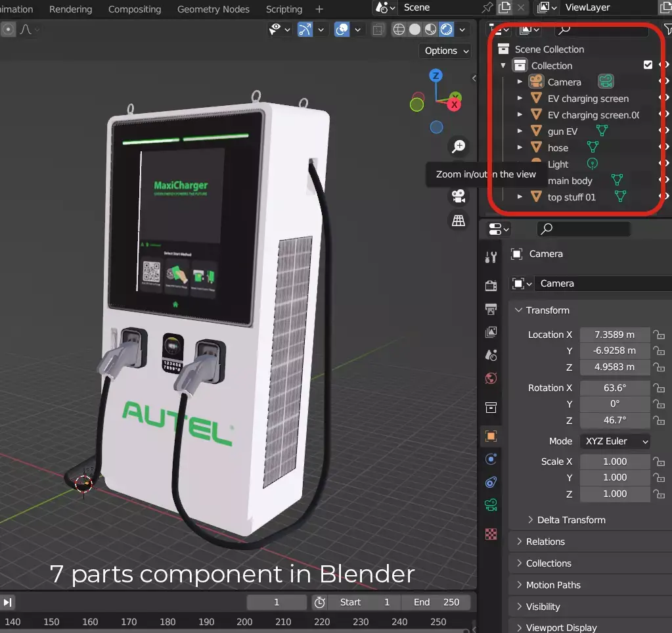Screen dimensions: 672x633
Task: Switch to the Compositing workspace tab
Action: click(x=135, y=9)
